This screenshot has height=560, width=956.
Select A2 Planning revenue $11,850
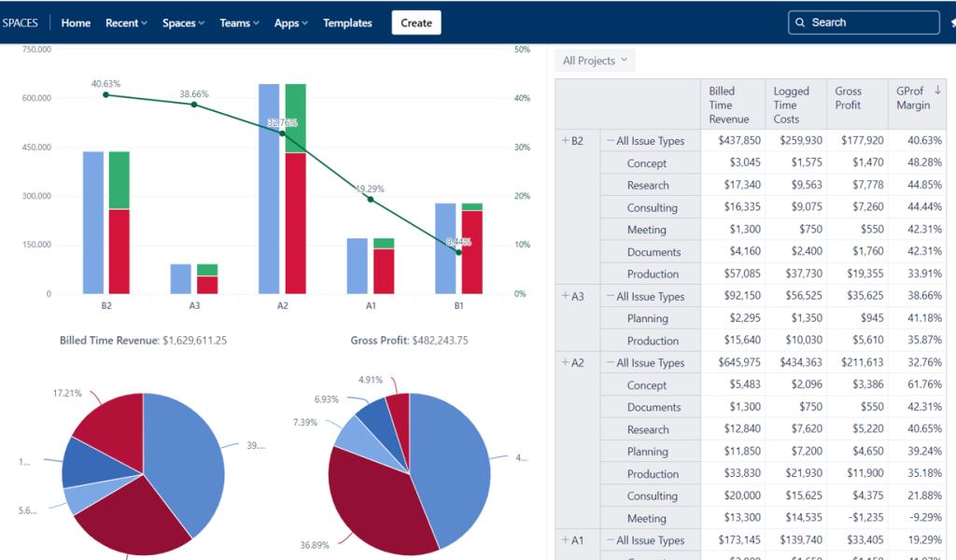point(733,451)
